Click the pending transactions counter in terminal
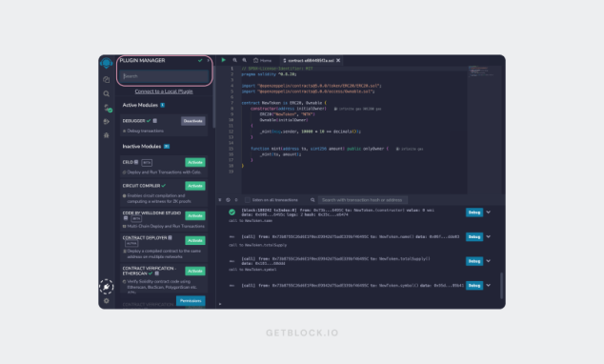Viewport: 604px width, 364px height. [x=236, y=200]
